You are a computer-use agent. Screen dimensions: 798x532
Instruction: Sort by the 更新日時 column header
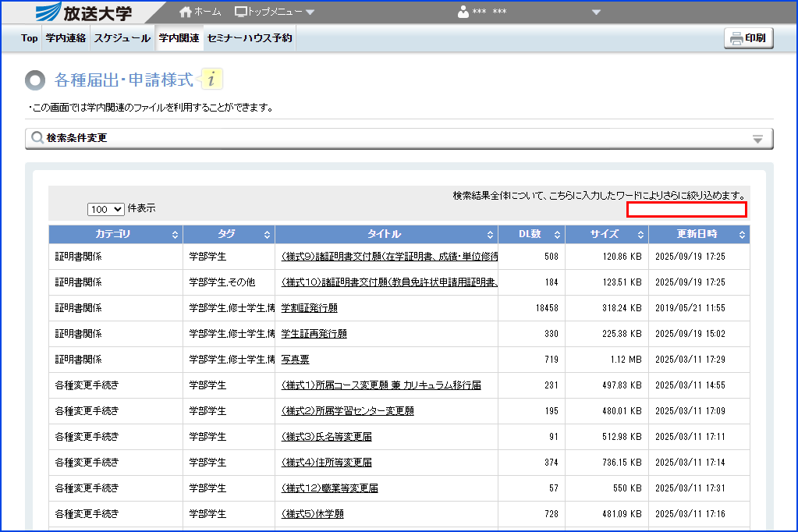point(697,234)
